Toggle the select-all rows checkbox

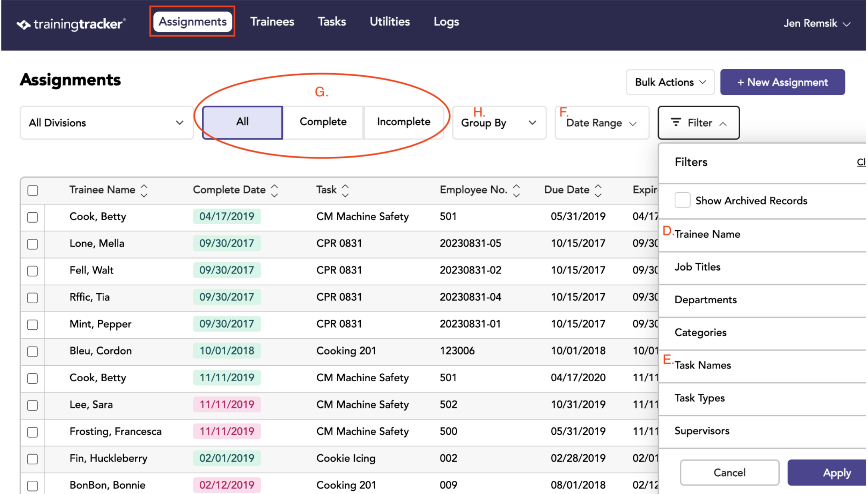(33, 190)
